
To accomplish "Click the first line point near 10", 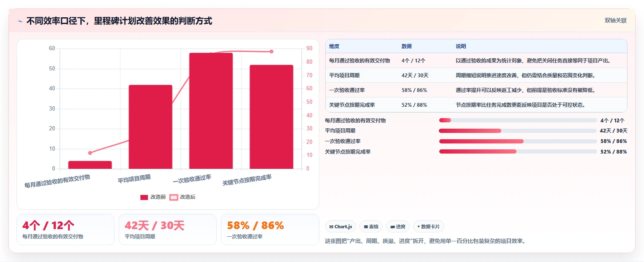I will click(x=90, y=153).
